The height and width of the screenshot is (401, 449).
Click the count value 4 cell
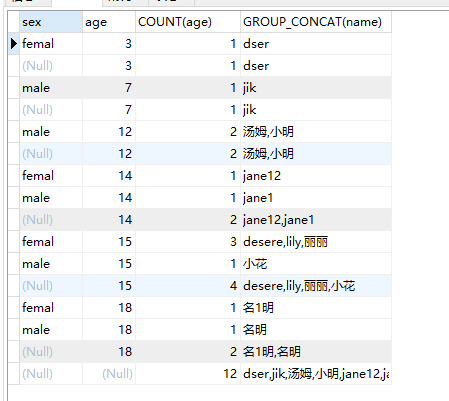(x=188, y=286)
